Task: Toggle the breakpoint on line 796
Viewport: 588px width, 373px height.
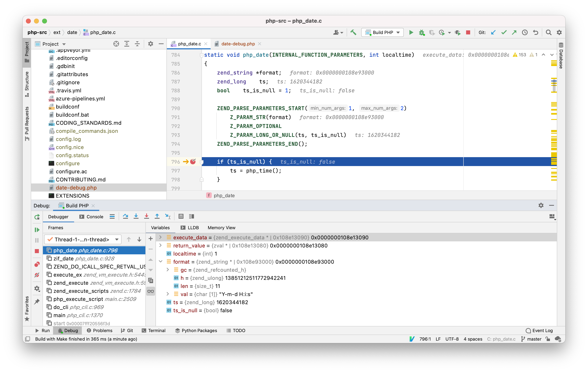Action: pos(193,161)
